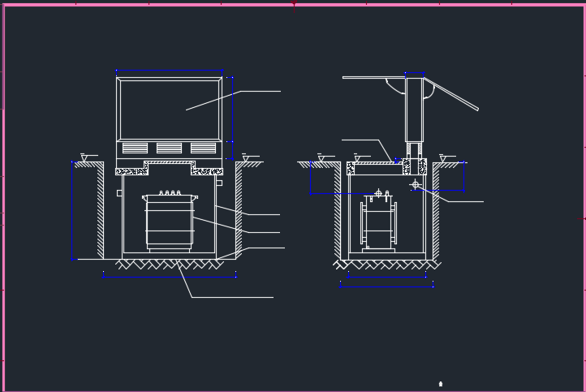Viewport: 586px width, 392px height.
Task: Select the blue depth dimension left of left pit
Action: pos(71,210)
